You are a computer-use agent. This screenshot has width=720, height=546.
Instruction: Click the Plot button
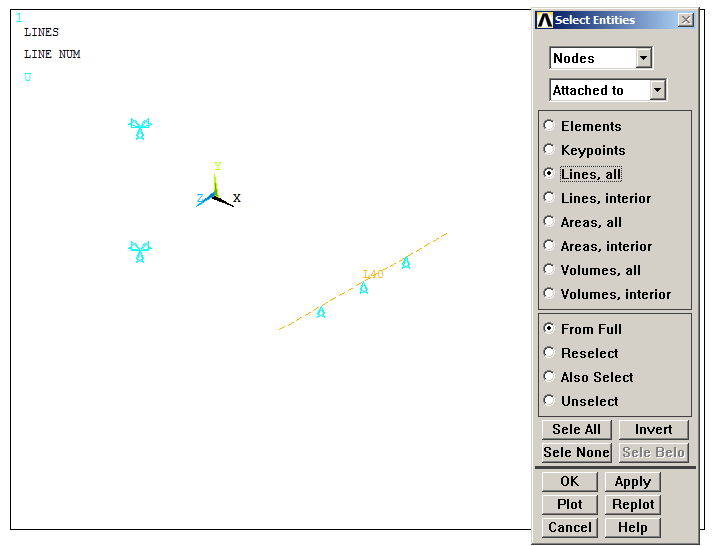coord(570,504)
